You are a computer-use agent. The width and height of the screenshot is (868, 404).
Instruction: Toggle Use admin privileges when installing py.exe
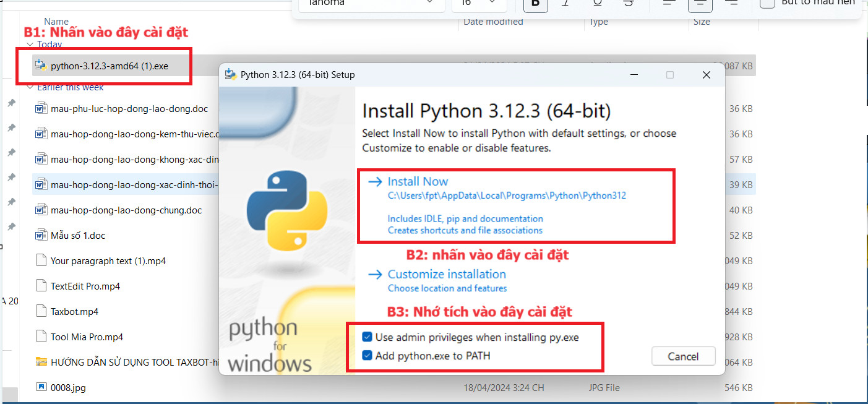pos(367,337)
